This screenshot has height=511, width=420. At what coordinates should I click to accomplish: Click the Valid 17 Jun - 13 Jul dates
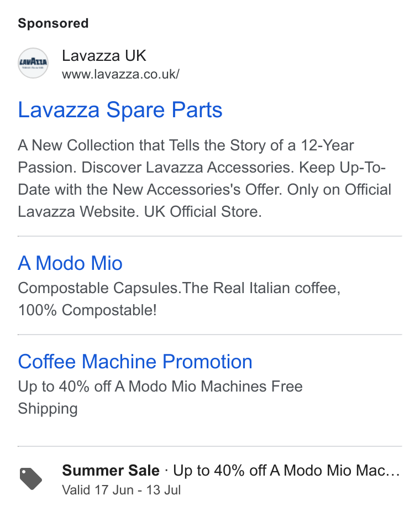click(x=121, y=490)
